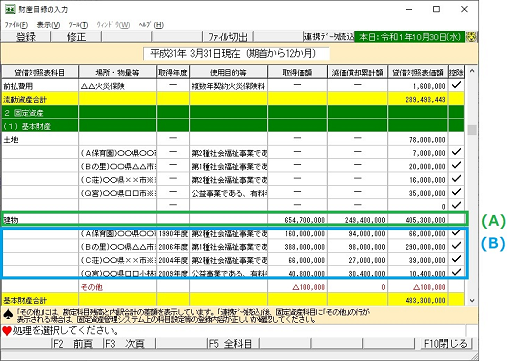Toggle 控除 checkmark for 前払費用 row
The height and width of the screenshot is (361, 512).
456,85
